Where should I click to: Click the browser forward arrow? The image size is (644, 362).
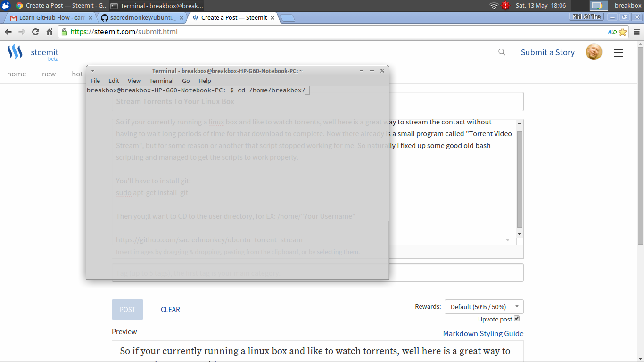[22, 32]
